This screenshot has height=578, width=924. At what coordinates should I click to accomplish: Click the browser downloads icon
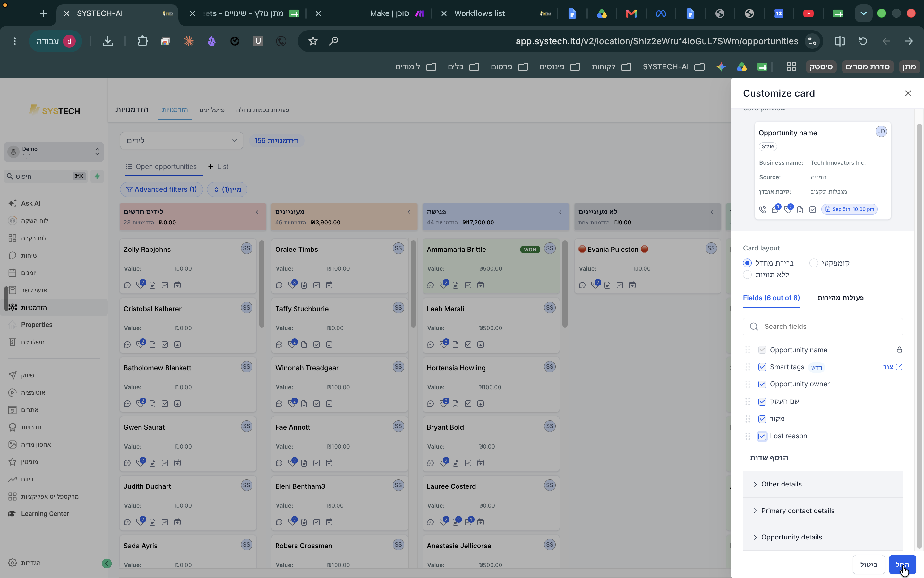point(108,41)
